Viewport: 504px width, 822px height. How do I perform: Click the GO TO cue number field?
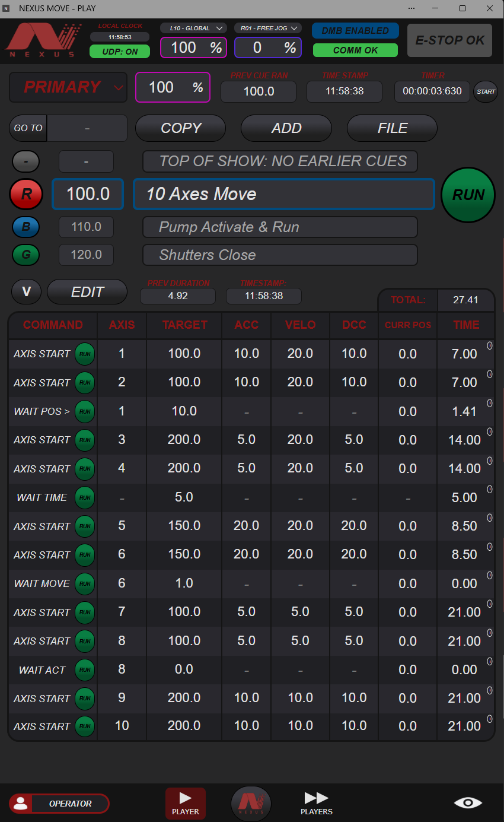point(87,128)
